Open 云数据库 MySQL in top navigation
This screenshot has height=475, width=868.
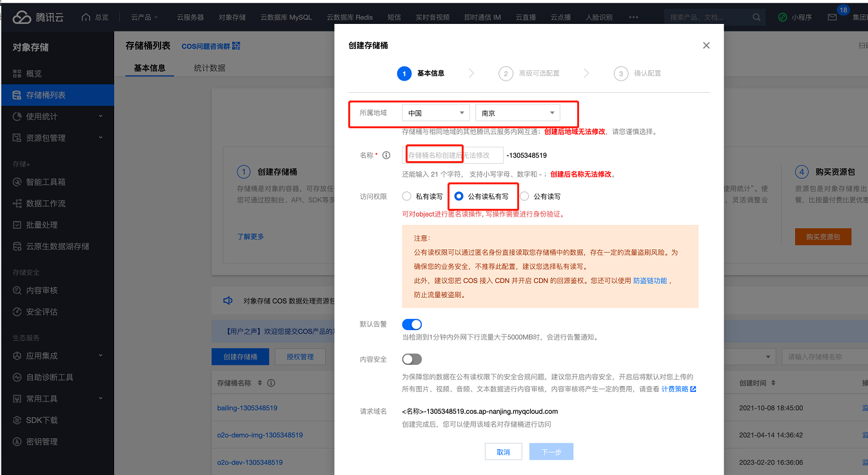coord(286,17)
